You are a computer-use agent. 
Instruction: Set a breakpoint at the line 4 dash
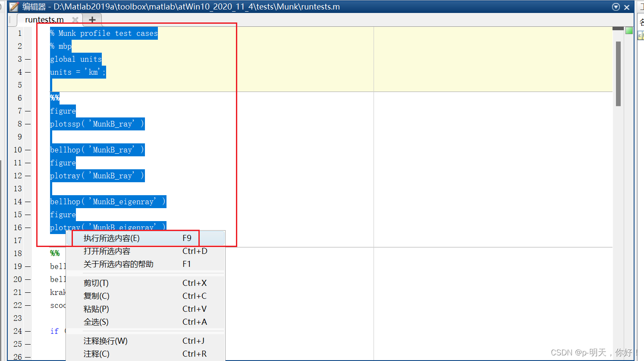28,72
